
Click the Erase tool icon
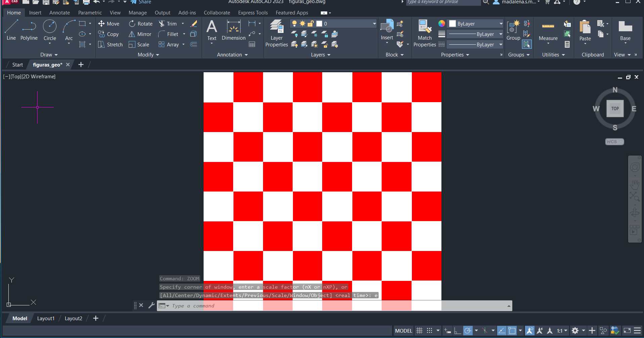[x=194, y=24]
